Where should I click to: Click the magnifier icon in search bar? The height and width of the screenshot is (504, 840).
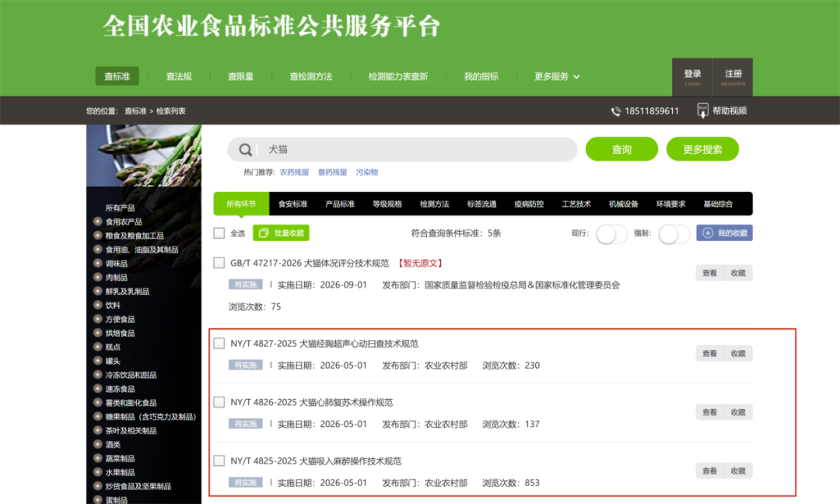[246, 150]
